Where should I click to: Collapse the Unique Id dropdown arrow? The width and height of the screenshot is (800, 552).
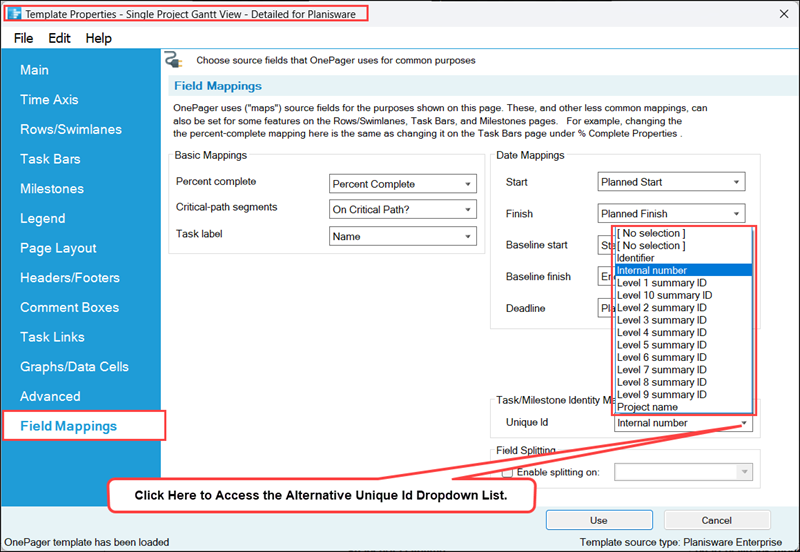click(744, 423)
